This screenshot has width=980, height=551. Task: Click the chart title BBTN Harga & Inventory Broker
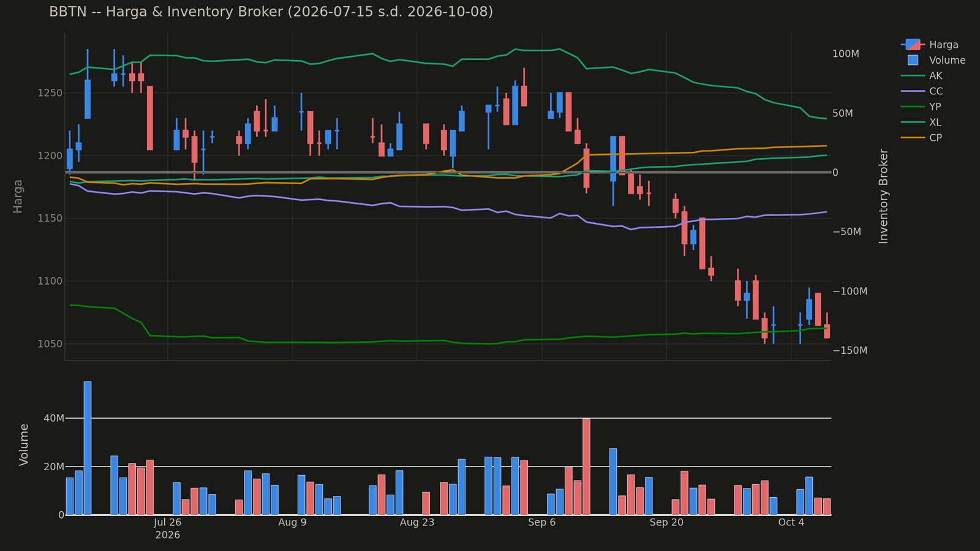point(271,12)
